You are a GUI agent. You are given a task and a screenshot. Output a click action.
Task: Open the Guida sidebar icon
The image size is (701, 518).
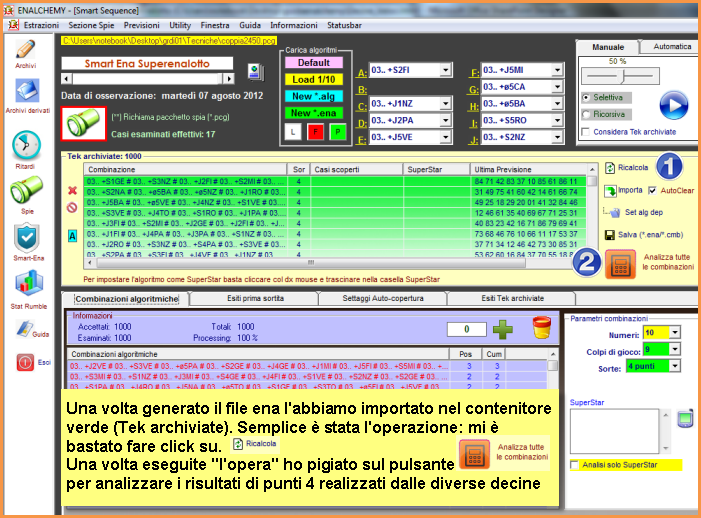(x=25, y=329)
